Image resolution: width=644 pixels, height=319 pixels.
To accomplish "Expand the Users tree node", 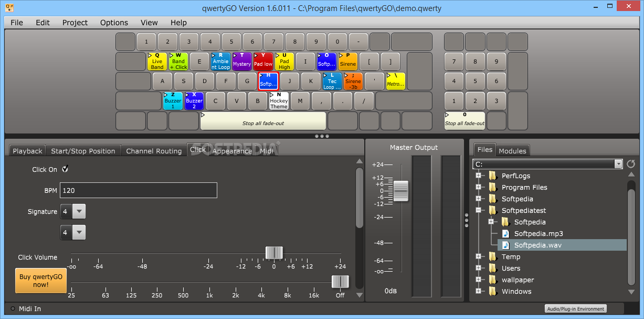I will [478, 268].
